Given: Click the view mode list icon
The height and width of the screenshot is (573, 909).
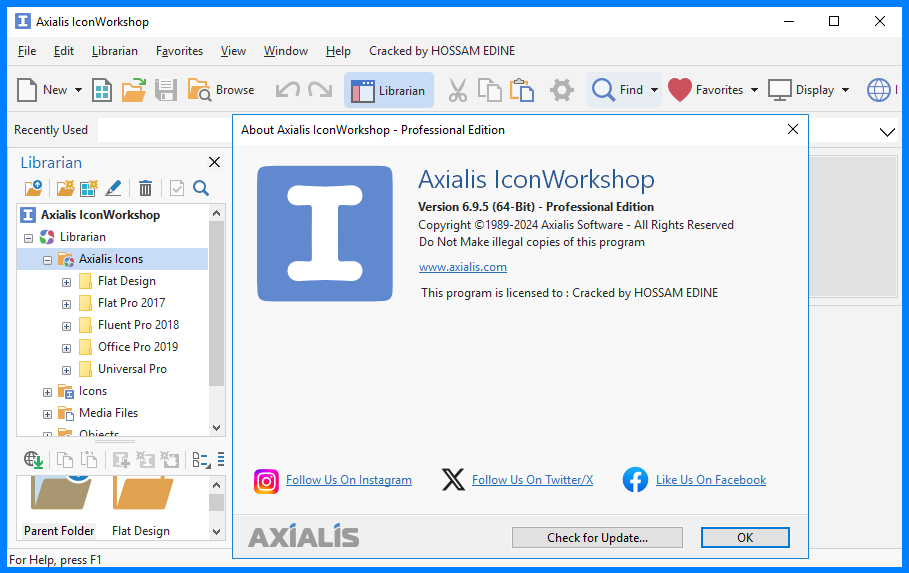Looking at the screenshot, I should [201, 460].
